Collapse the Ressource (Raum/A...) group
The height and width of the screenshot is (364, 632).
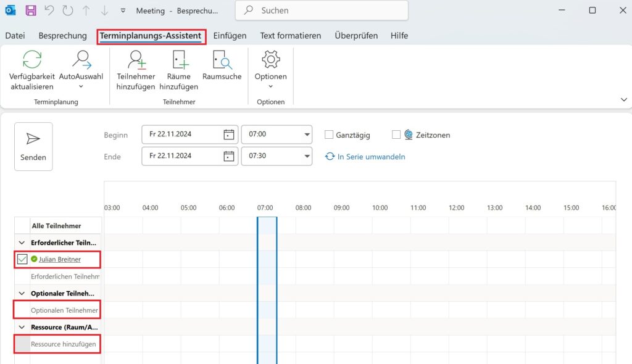click(x=22, y=328)
